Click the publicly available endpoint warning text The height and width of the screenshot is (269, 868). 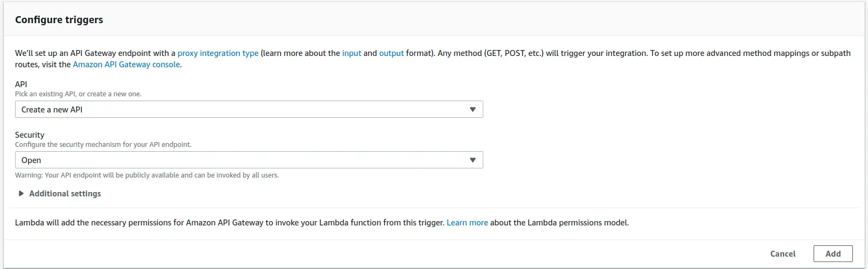click(147, 175)
